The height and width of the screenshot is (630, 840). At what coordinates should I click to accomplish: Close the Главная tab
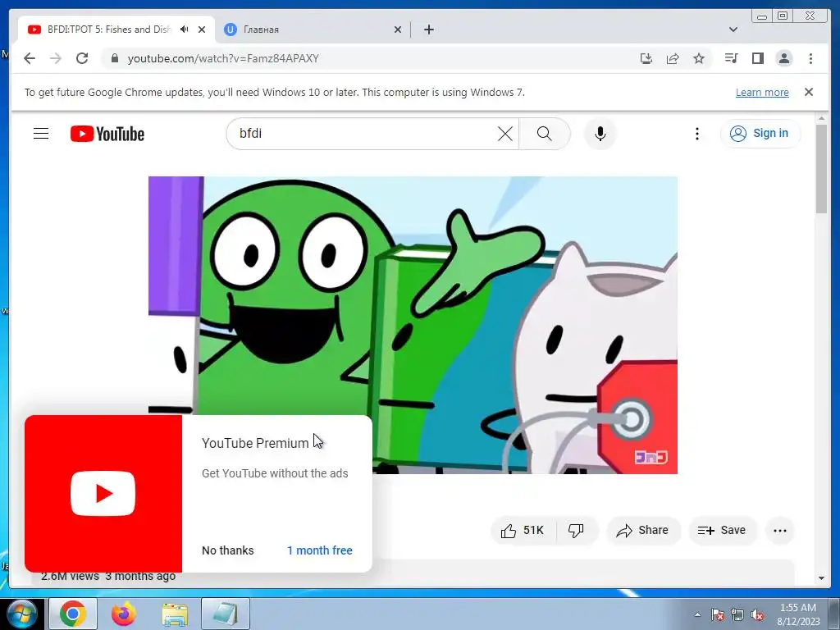pyautogui.click(x=398, y=30)
